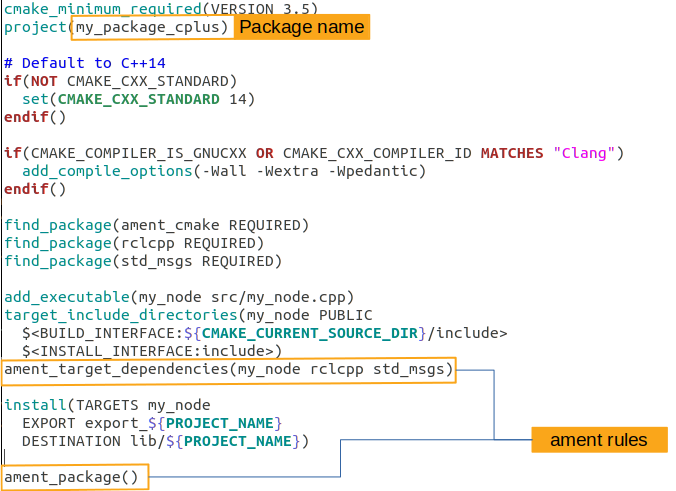
Task: Click the CMAKE_COMPILER_IS_GNUCXX condition line
Action: point(314,153)
